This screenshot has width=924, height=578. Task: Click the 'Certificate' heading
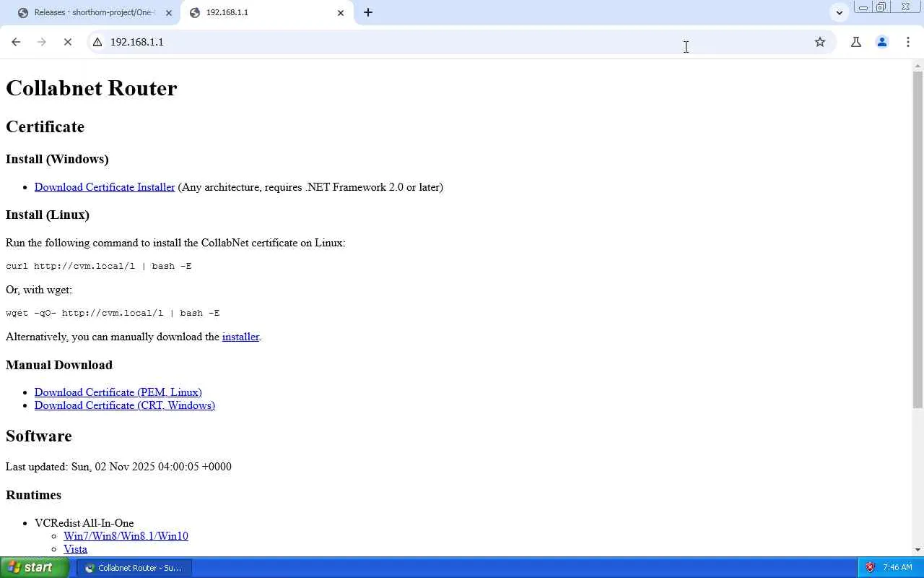45,127
